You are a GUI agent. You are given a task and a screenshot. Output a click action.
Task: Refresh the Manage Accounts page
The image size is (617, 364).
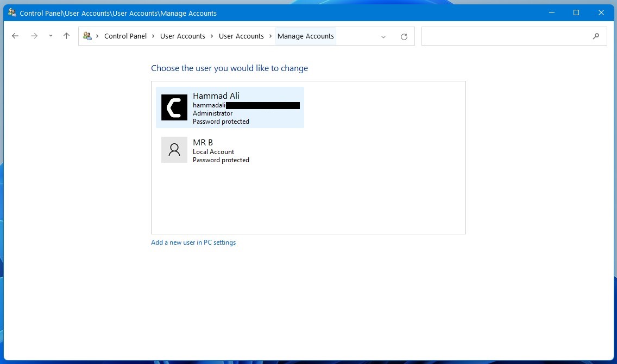[x=404, y=36]
